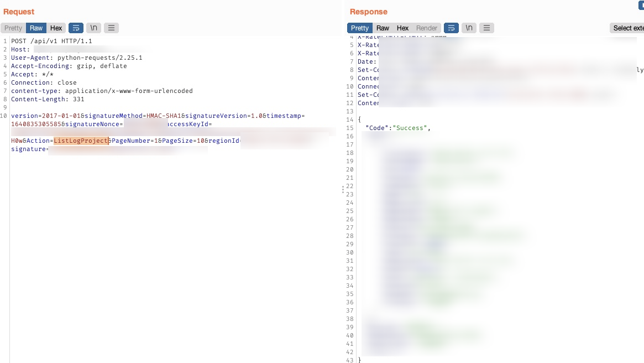The width and height of the screenshot is (644, 363).
Task: Click the highlighted ListLogProject action value
Action: [x=81, y=141]
